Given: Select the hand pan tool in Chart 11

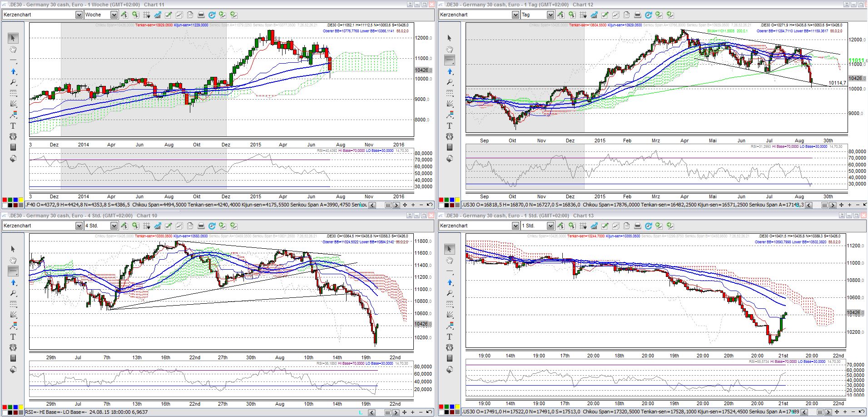Looking at the screenshot, I should pos(13,49).
